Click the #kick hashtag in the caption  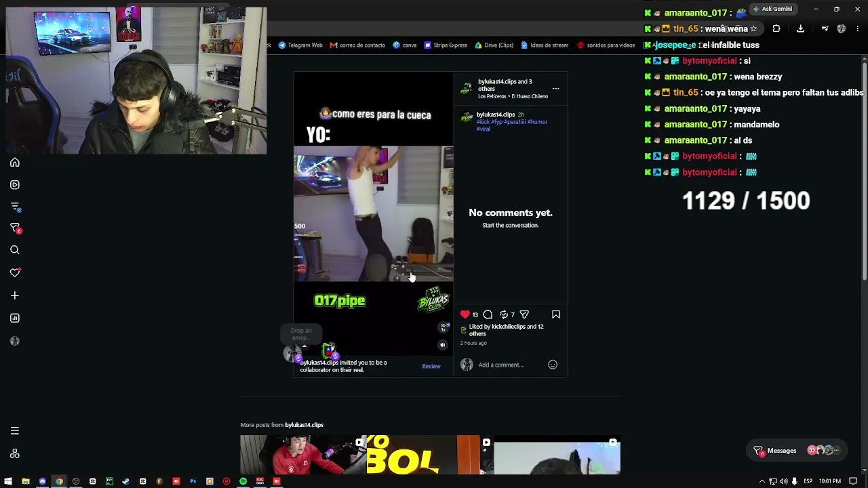pos(483,122)
